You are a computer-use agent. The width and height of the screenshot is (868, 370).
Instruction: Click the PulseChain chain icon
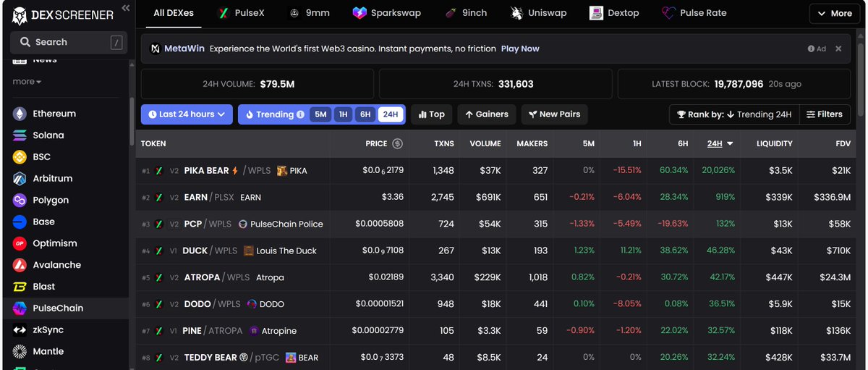pyautogui.click(x=20, y=308)
